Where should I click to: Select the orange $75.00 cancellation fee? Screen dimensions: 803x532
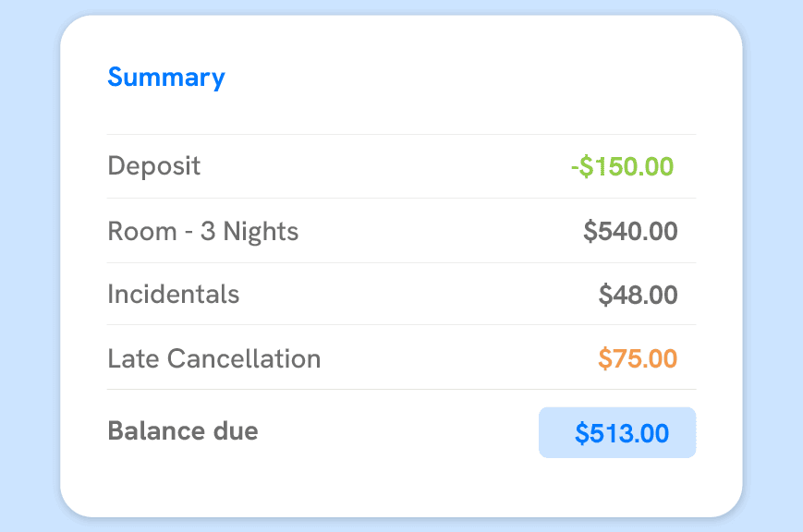(638, 358)
